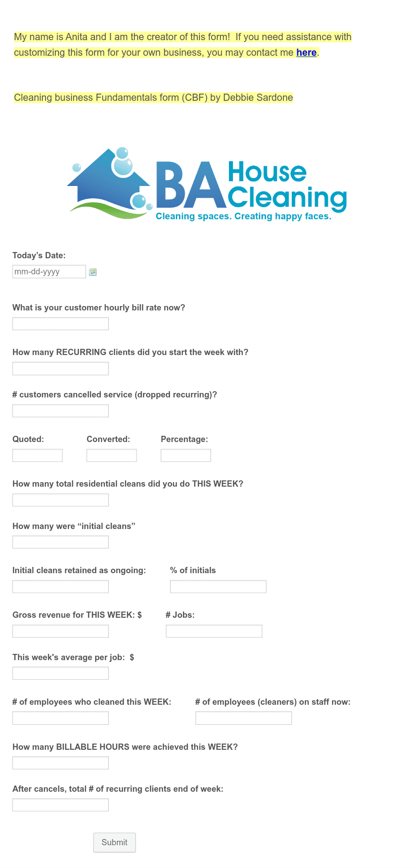Click the 'Quoted:' label

click(28, 439)
